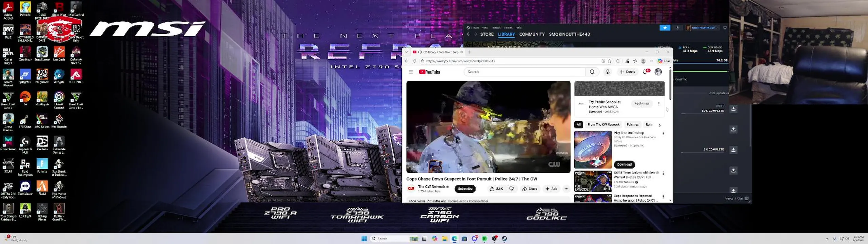Click the Share button under video
This screenshot has width=868, height=244.
click(x=530, y=189)
